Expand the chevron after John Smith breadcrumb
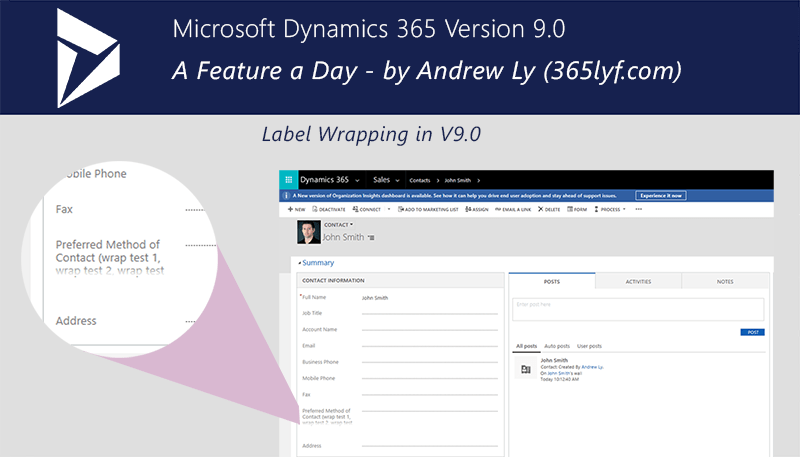Image resolution: width=800 pixels, height=457 pixels. (479, 181)
